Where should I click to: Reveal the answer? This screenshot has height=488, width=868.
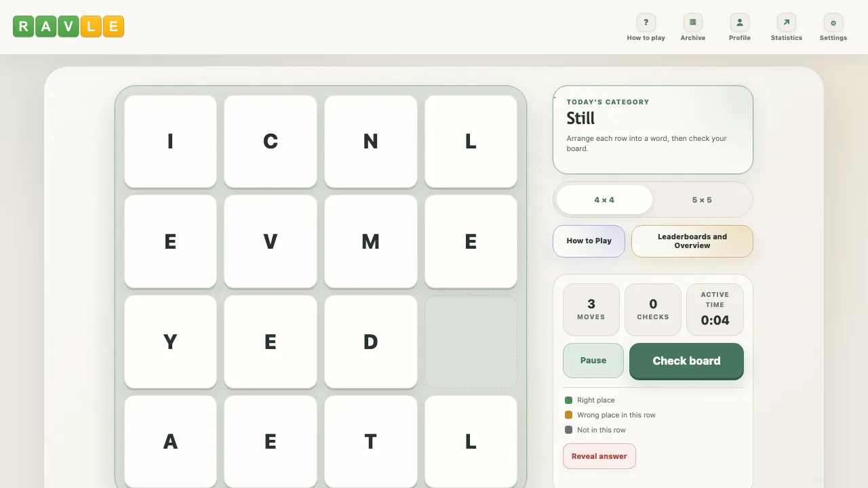[x=599, y=456]
